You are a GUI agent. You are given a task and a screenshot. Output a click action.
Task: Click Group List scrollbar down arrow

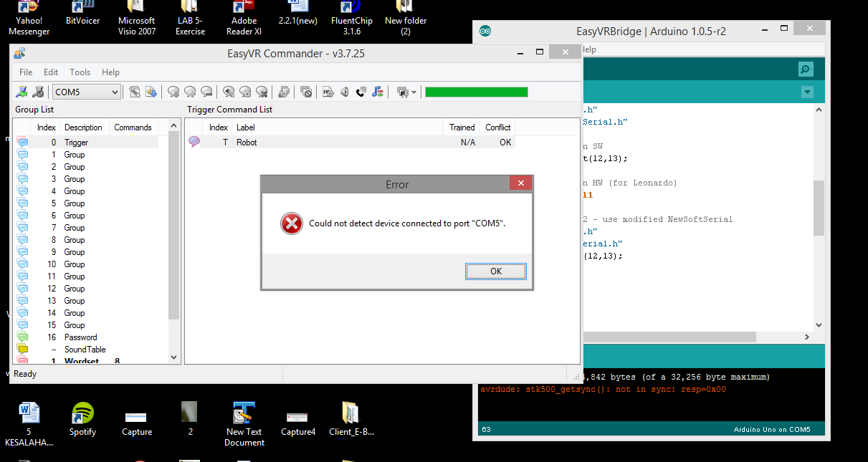pyautogui.click(x=173, y=357)
